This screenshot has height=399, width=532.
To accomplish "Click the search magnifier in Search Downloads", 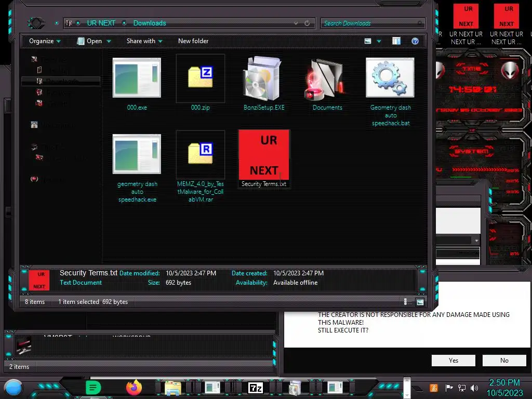I will 420,23.
